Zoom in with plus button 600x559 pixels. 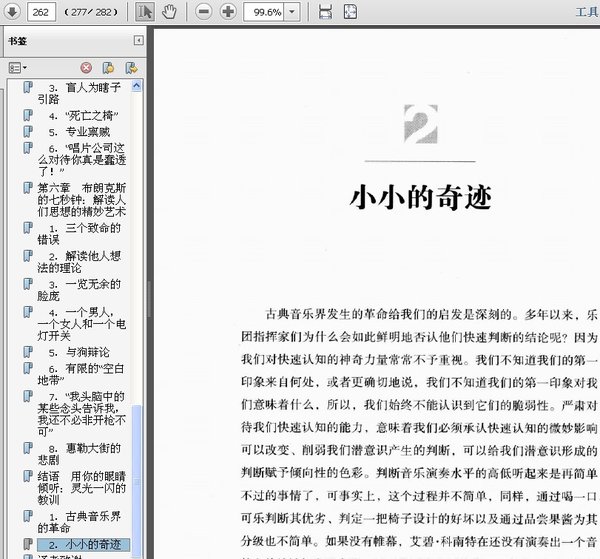pyautogui.click(x=228, y=12)
